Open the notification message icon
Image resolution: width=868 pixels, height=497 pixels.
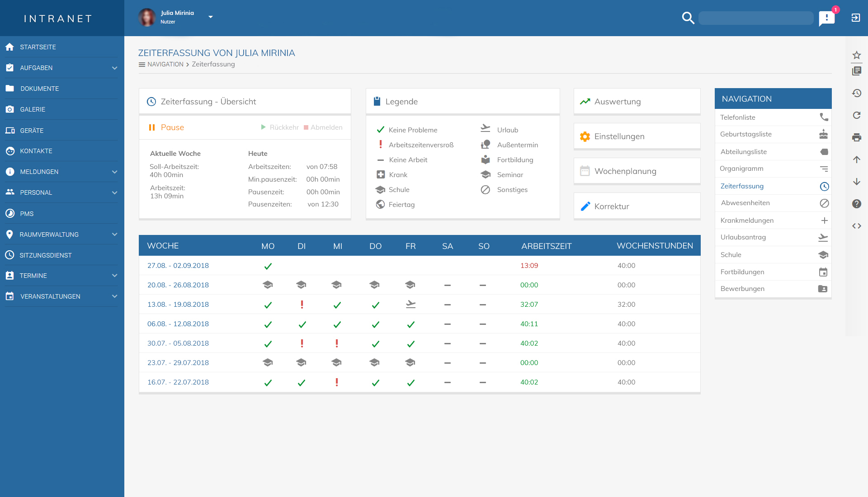(x=827, y=18)
